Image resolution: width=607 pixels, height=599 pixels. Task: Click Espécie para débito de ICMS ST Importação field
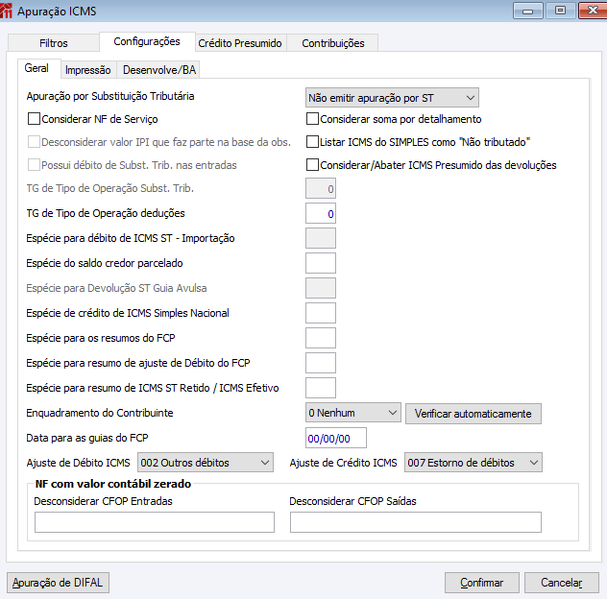(x=321, y=238)
